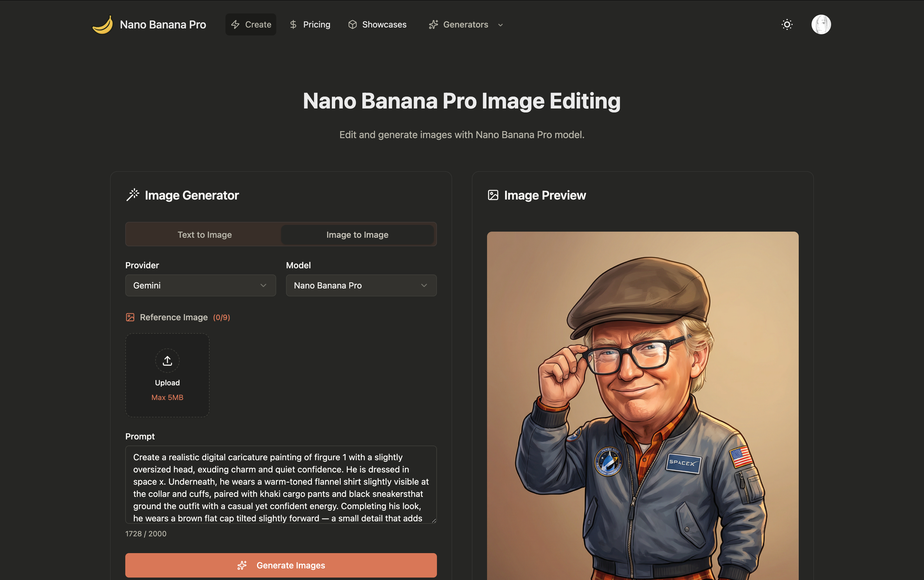The width and height of the screenshot is (924, 580).
Task: Click the sparkles icon next to Generators
Action: (x=433, y=24)
